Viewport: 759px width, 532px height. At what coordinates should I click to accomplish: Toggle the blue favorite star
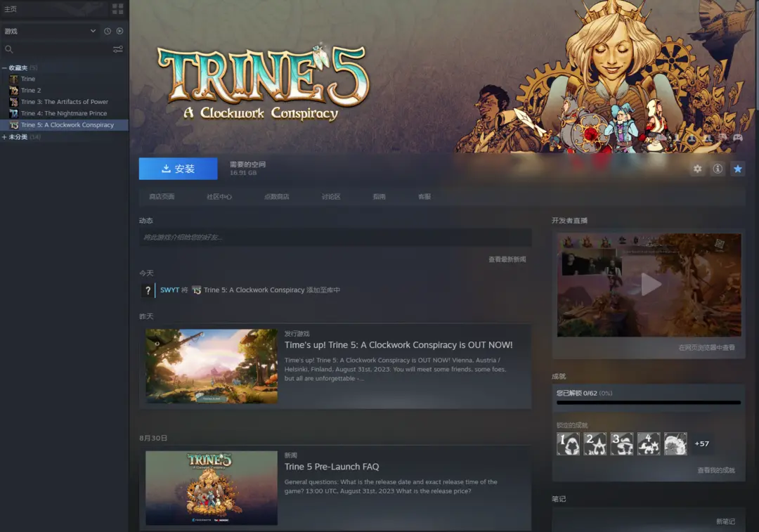click(x=738, y=169)
